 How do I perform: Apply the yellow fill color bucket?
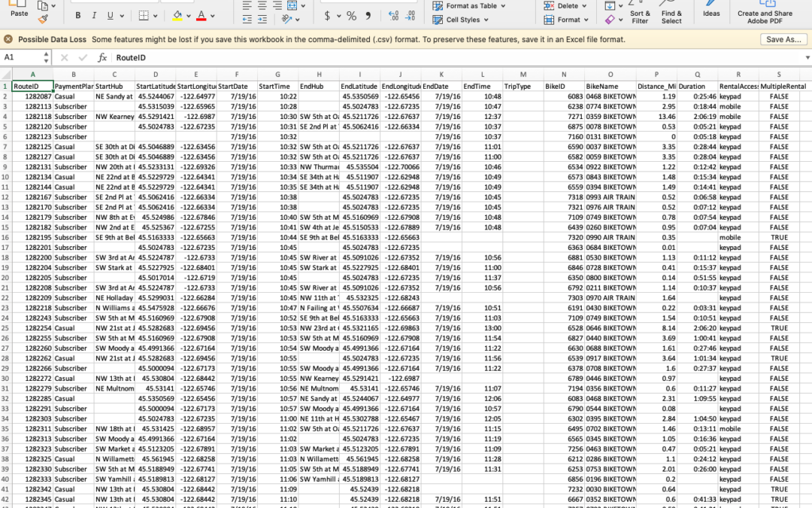click(177, 16)
